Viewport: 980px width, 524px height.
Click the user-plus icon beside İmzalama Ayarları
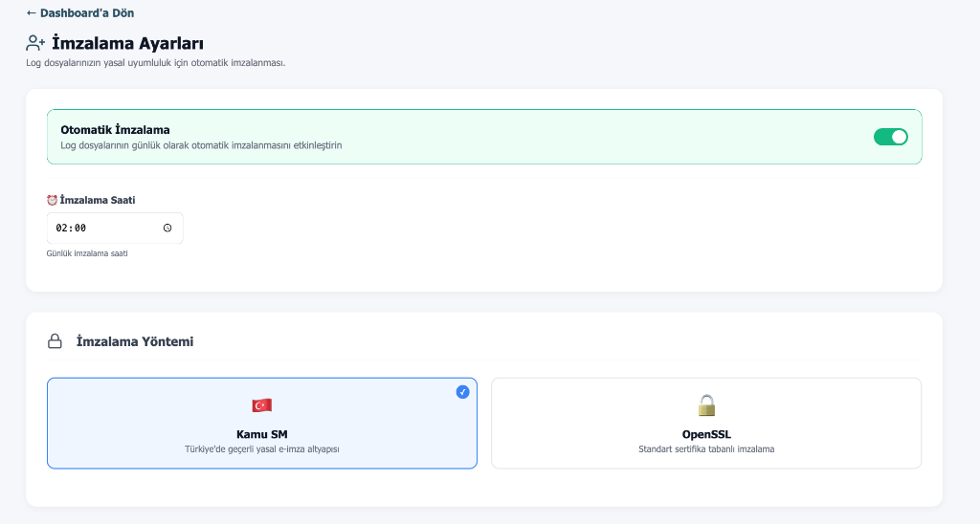(35, 43)
